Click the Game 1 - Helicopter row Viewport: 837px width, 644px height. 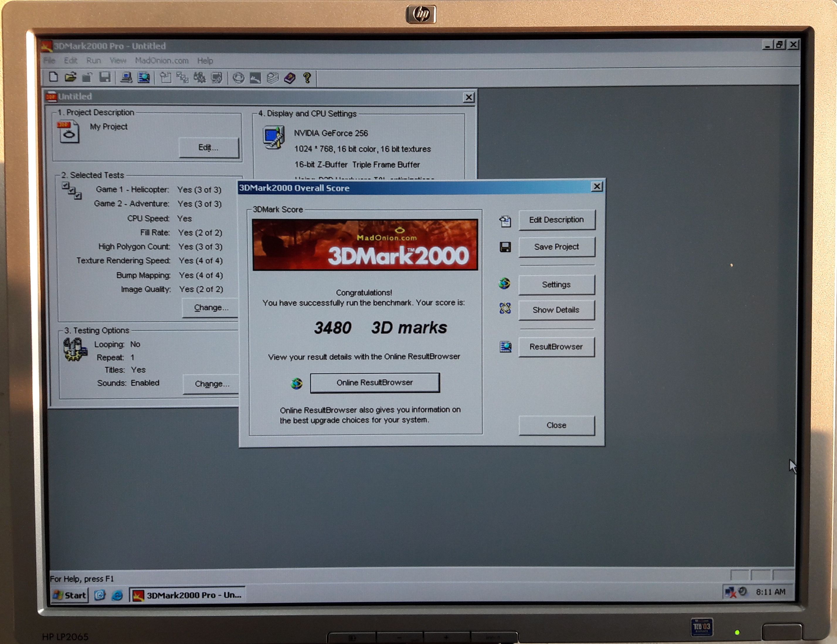[x=158, y=190]
